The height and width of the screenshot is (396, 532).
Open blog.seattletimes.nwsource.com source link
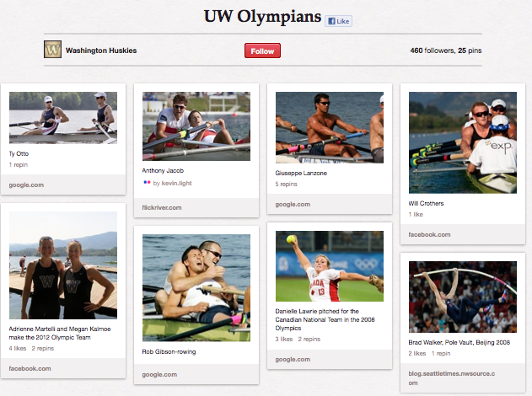click(x=452, y=378)
